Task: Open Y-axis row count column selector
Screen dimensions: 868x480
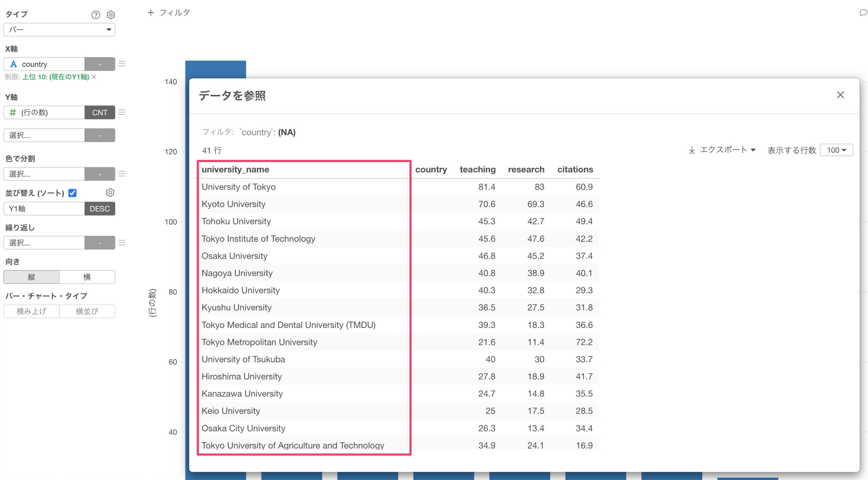Action: pyautogui.click(x=44, y=113)
